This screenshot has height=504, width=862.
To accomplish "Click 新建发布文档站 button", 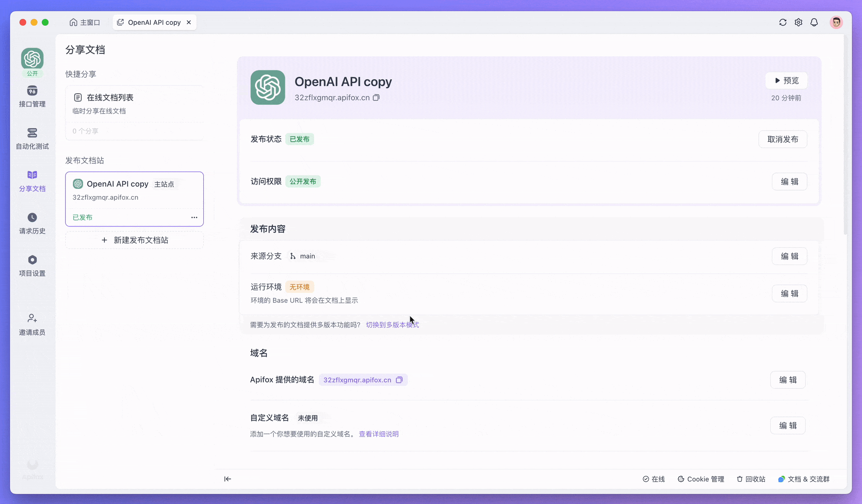I will click(135, 240).
